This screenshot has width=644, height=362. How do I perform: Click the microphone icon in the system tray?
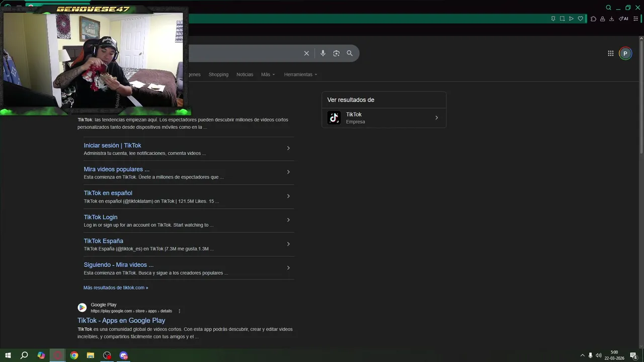click(590, 355)
